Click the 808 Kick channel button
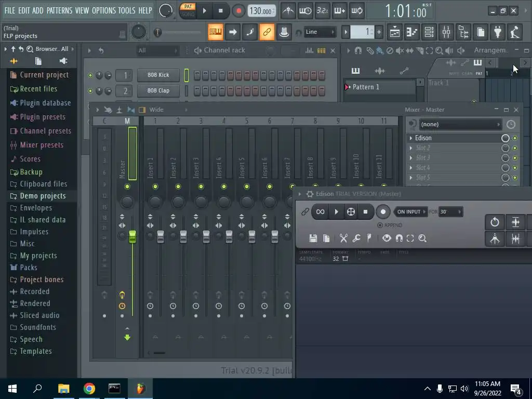Viewport: 532px width, 399px height. pyautogui.click(x=158, y=75)
